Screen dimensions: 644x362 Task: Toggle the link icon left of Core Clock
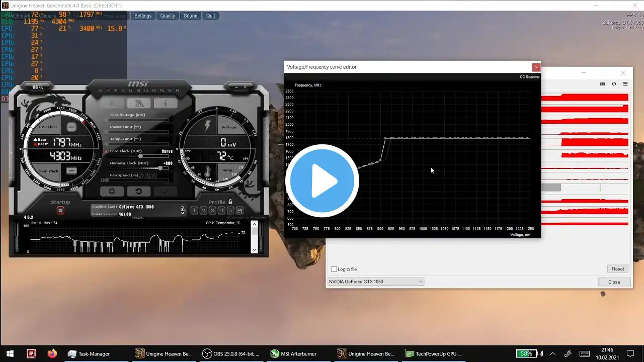pos(106,151)
